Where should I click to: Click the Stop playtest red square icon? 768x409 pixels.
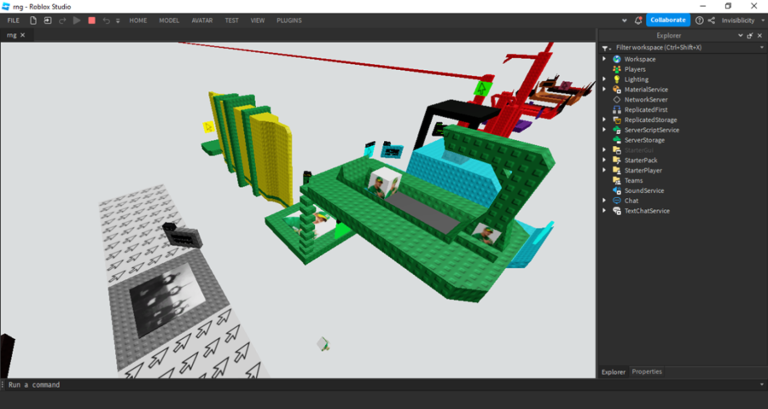tap(92, 20)
